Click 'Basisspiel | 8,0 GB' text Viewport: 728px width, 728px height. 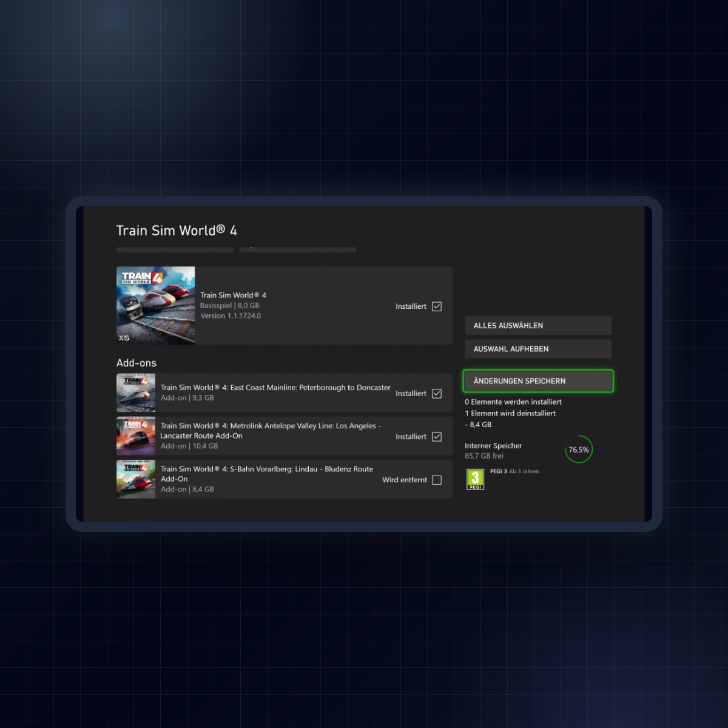click(x=230, y=306)
